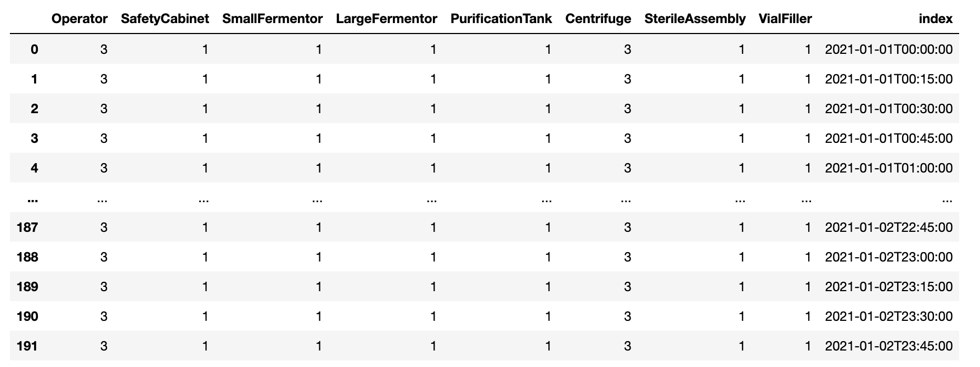Select the PurificationTank column header
This screenshot has width=980, height=367.
point(501,19)
